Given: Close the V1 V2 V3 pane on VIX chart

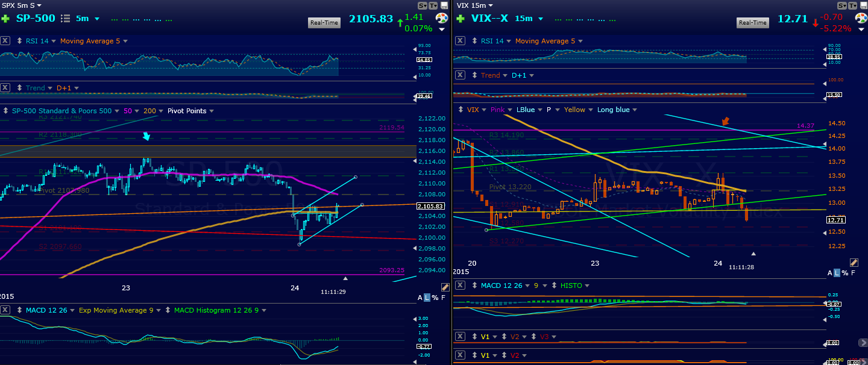Looking at the screenshot, I should tap(460, 337).
